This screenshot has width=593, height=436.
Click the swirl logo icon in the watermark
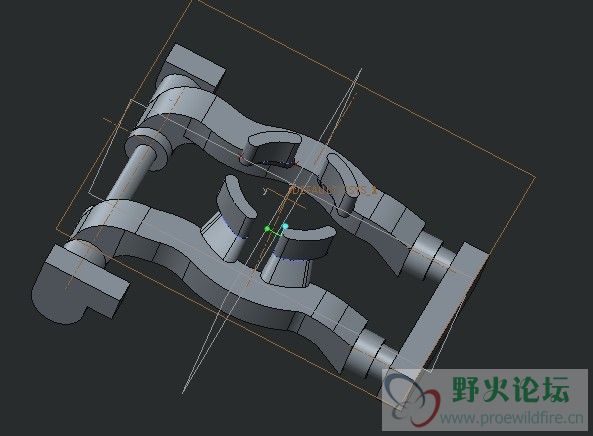[x=413, y=401]
